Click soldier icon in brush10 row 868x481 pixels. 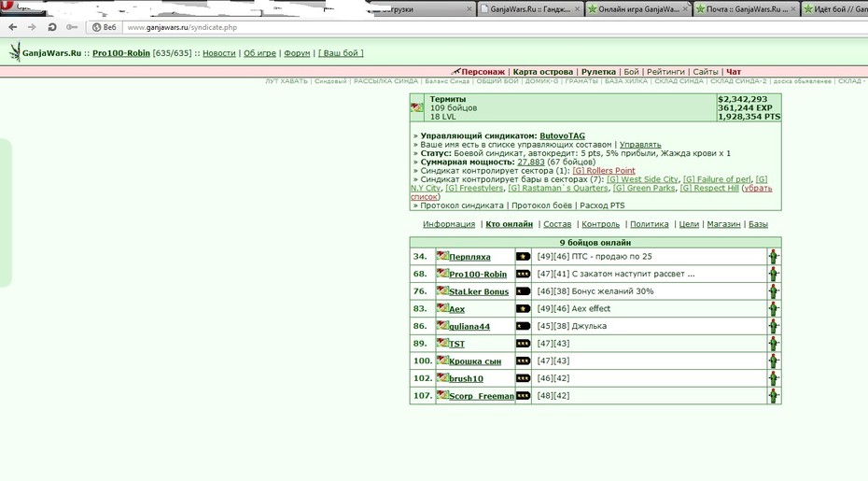coord(774,378)
